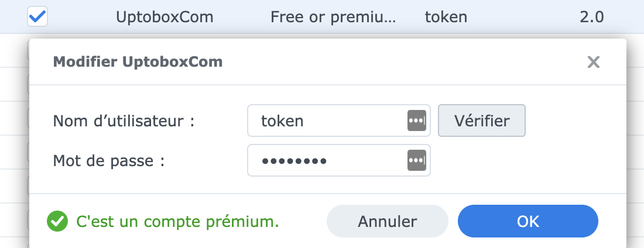The width and height of the screenshot is (644, 248).
Task: Uncheck the UptoboxCom row checkbox
Action: click(37, 17)
